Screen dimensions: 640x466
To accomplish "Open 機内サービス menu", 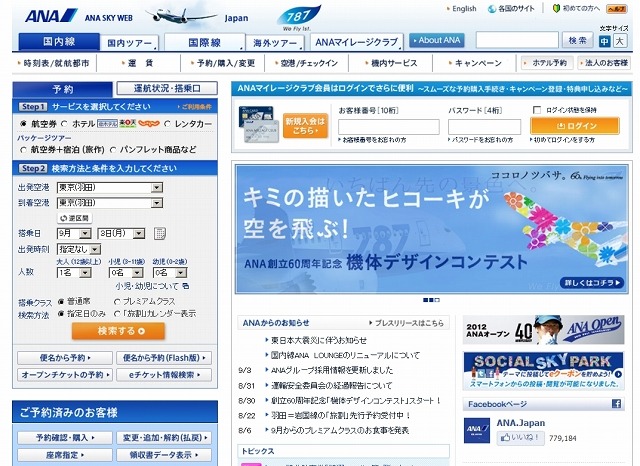I will 391,63.
